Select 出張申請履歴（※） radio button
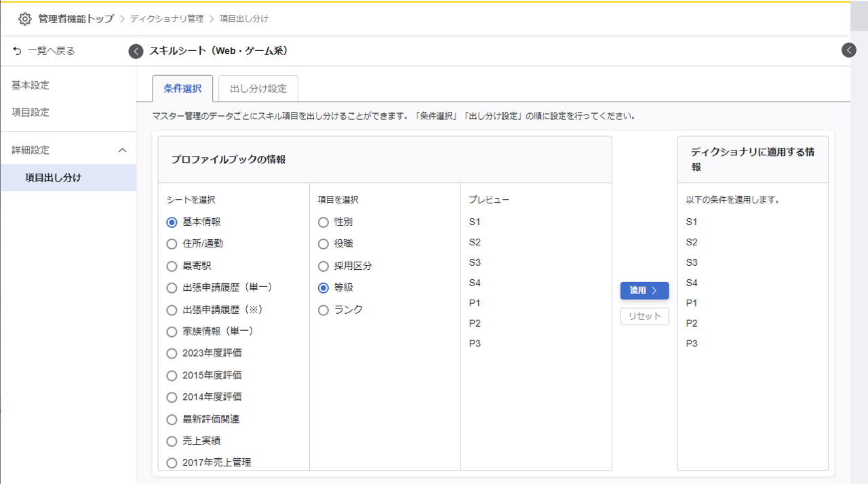The height and width of the screenshot is (484, 868). (x=172, y=310)
